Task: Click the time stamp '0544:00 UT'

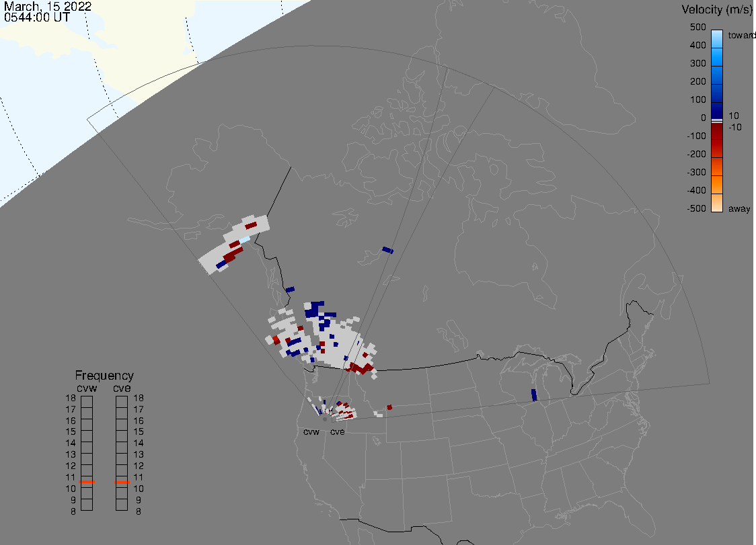Action: [x=36, y=17]
